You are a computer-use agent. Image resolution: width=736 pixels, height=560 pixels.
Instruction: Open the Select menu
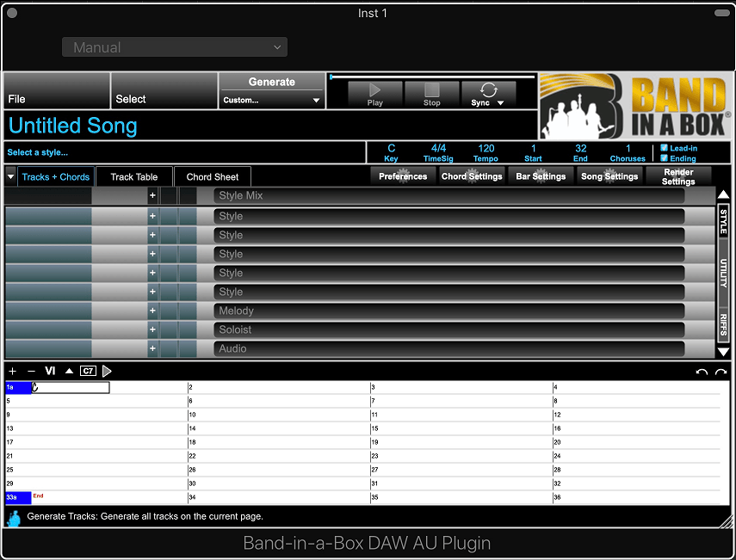click(x=164, y=91)
